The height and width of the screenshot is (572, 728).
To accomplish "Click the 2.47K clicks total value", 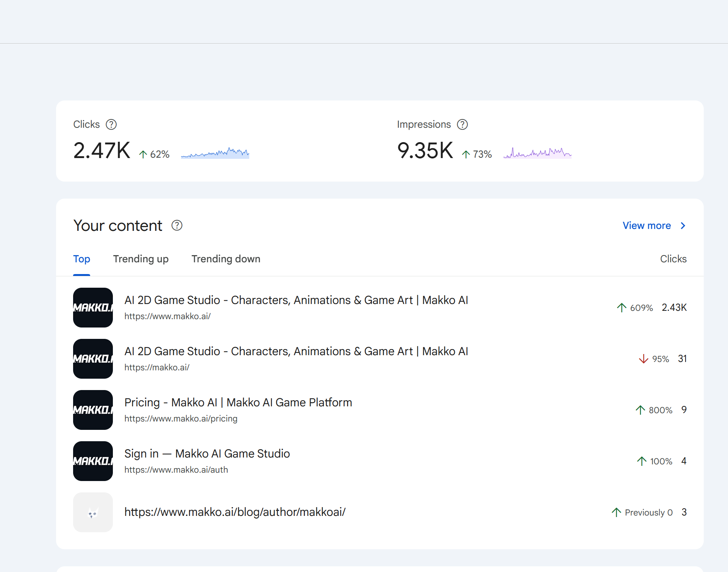I will click(x=102, y=150).
